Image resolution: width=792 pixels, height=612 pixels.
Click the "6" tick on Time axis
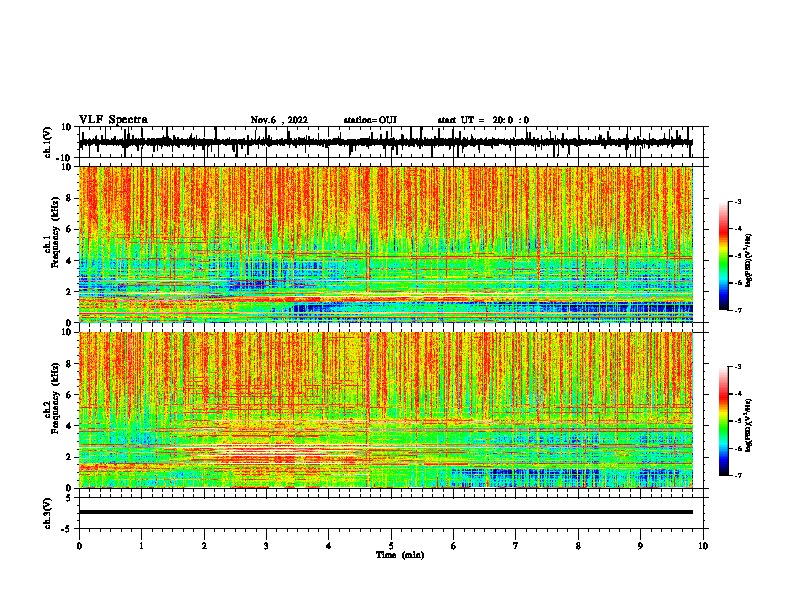coord(454,546)
